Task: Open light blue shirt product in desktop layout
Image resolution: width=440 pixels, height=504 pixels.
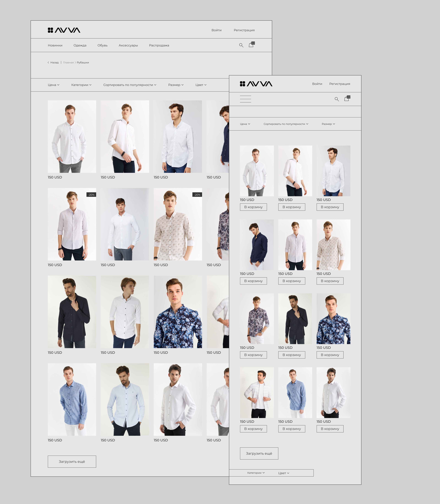Action: [x=125, y=400]
